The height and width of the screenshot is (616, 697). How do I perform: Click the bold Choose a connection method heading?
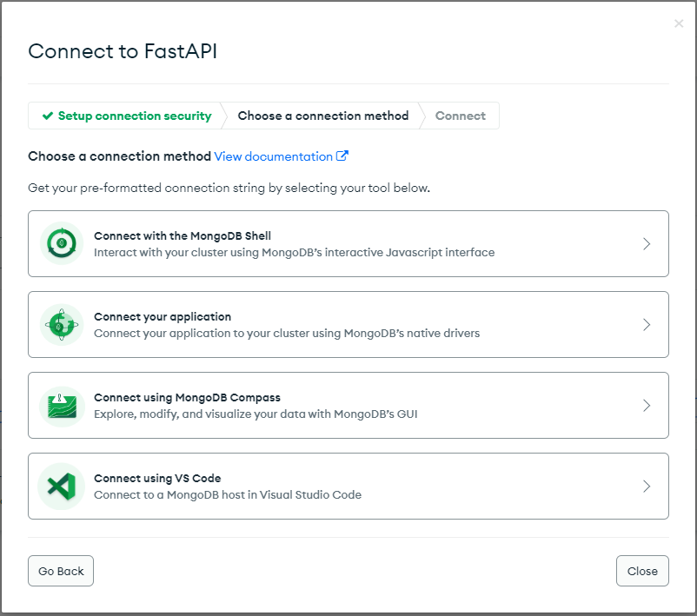pyautogui.click(x=119, y=156)
